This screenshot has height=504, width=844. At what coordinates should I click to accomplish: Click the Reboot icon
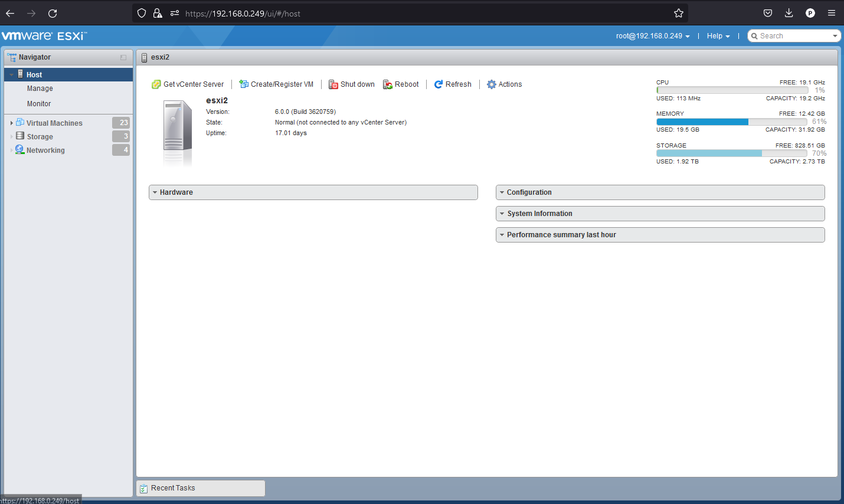388,84
